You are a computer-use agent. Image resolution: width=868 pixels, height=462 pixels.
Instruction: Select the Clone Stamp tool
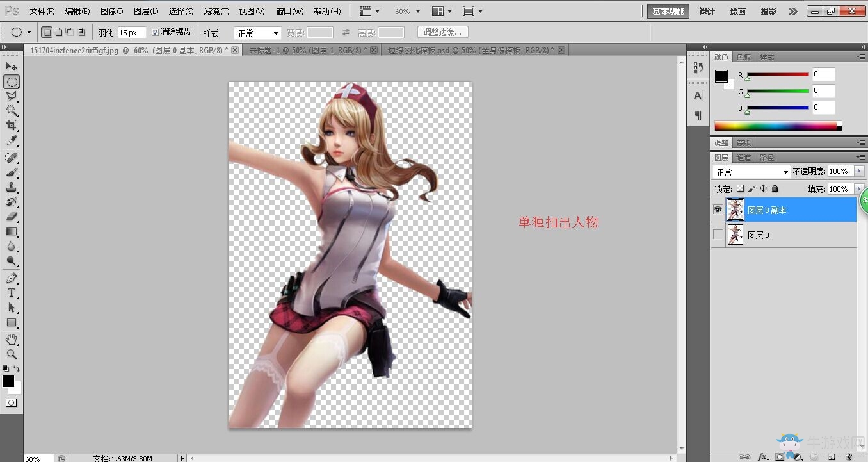(12, 187)
